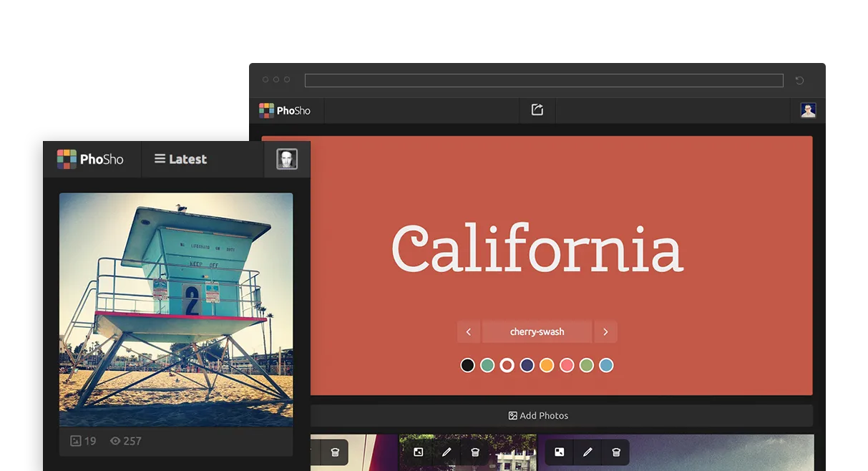Open PhoSho logo in the browser window
The height and width of the screenshot is (471, 868).
[x=285, y=110]
